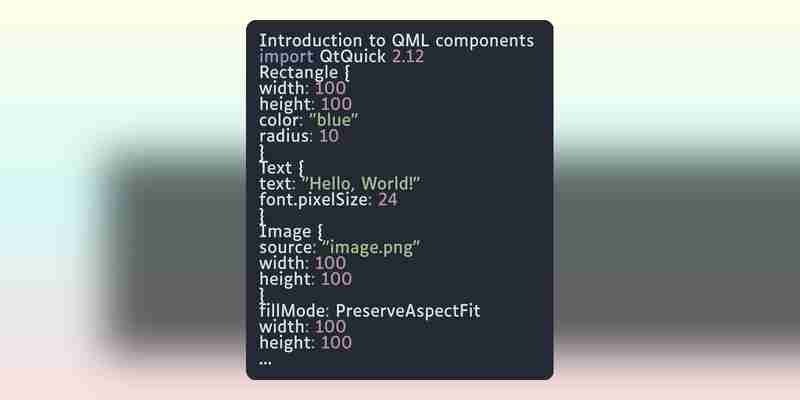The width and height of the screenshot is (800, 400).
Task: Click the "radius: 10" line
Action: pyautogui.click(x=299, y=136)
